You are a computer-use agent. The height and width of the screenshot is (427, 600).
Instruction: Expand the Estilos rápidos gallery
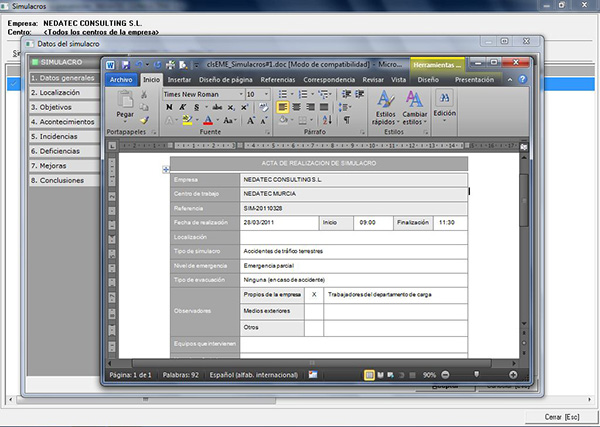386,108
